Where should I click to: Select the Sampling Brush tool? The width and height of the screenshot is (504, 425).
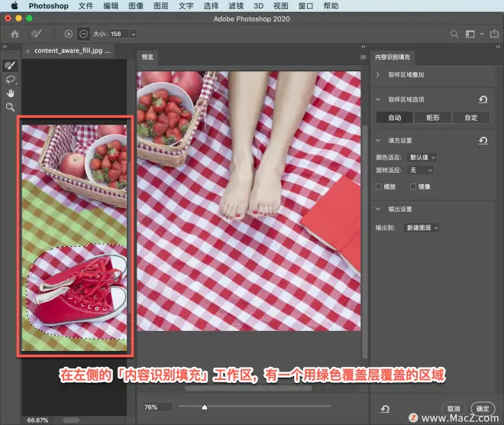(x=10, y=66)
